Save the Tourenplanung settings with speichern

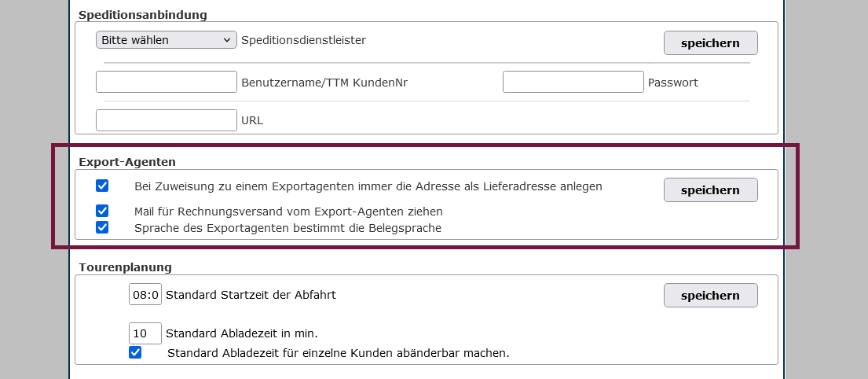click(710, 296)
